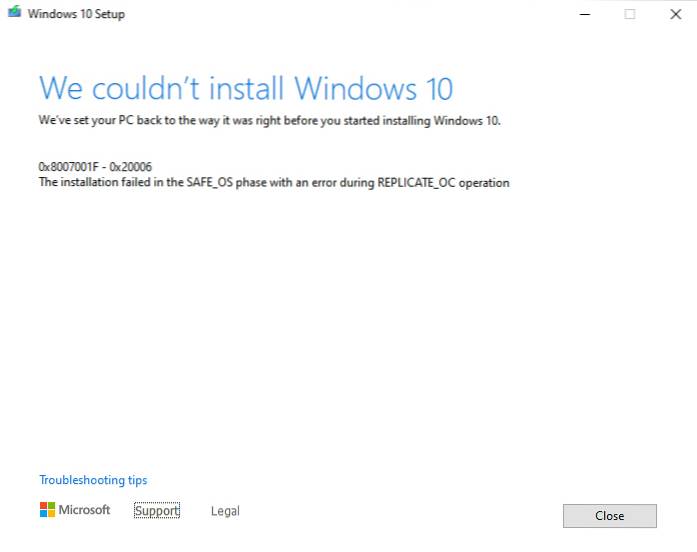Viewport: 697px width, 552px height.
Task: Click the REPLICATE_OC operation text
Action: click(x=443, y=183)
